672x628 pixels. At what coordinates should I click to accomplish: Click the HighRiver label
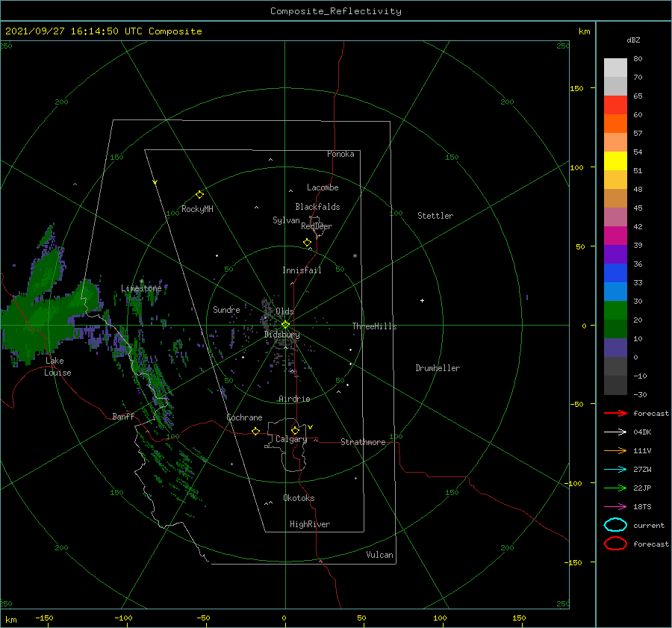point(310,524)
